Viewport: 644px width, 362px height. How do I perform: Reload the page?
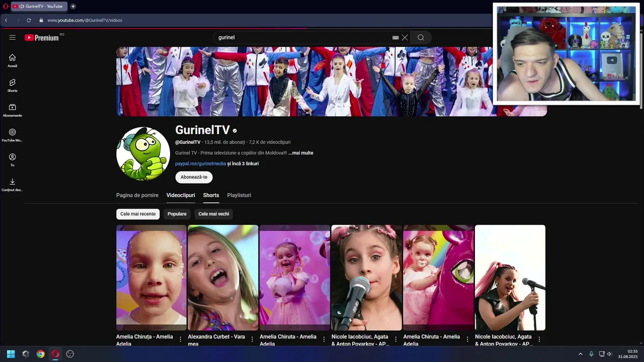29,20
